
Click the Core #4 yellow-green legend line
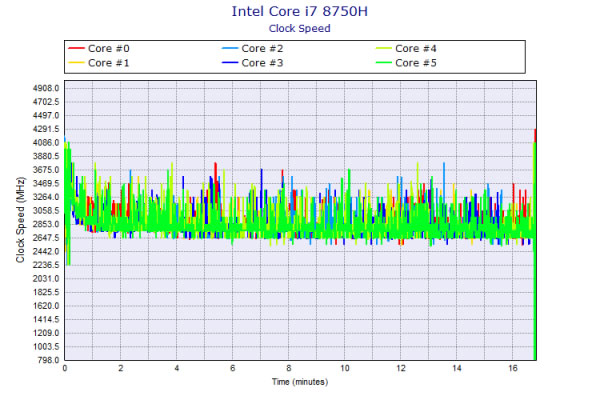click(x=383, y=48)
